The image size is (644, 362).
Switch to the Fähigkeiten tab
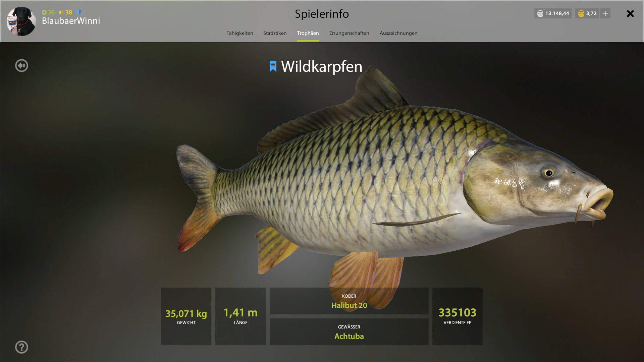tap(239, 33)
